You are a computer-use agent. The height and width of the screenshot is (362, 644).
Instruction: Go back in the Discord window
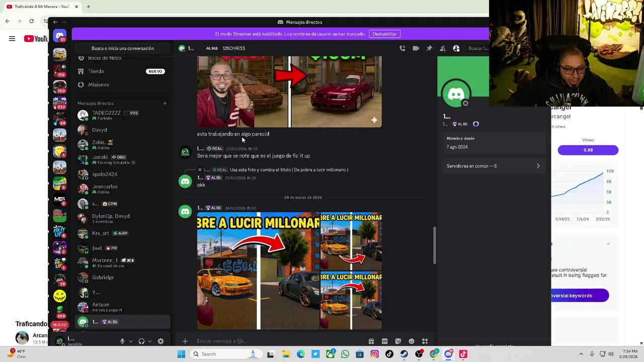click(55, 22)
